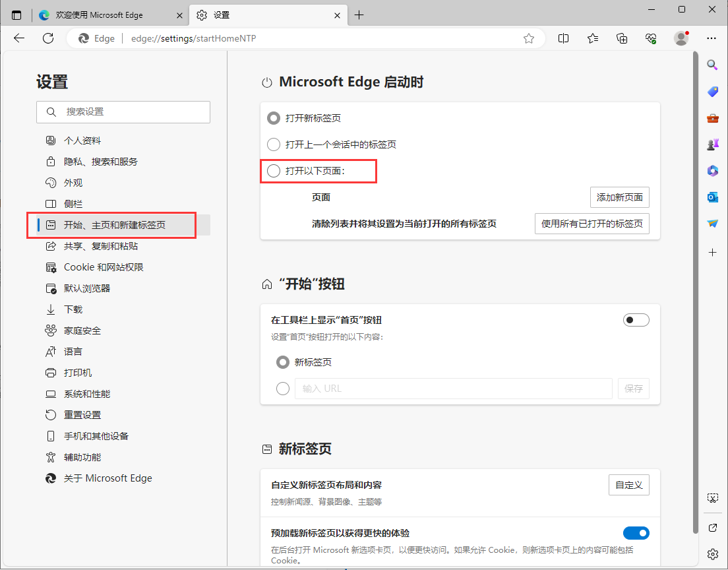Open sidebar Shopping tag icon
Image resolution: width=728 pixels, height=570 pixels.
click(713, 92)
